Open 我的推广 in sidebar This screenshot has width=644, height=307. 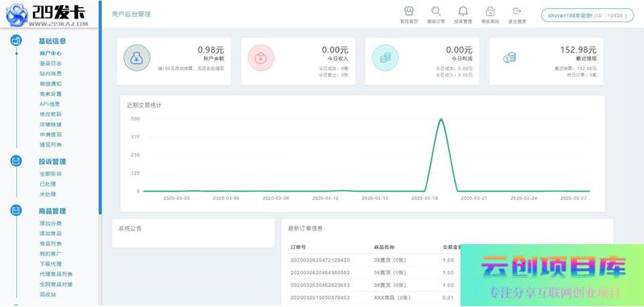click(51, 254)
